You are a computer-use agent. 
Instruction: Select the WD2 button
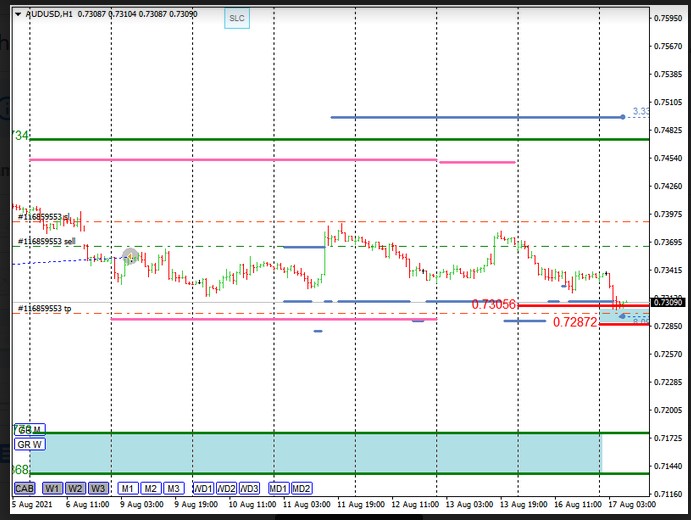tap(227, 488)
